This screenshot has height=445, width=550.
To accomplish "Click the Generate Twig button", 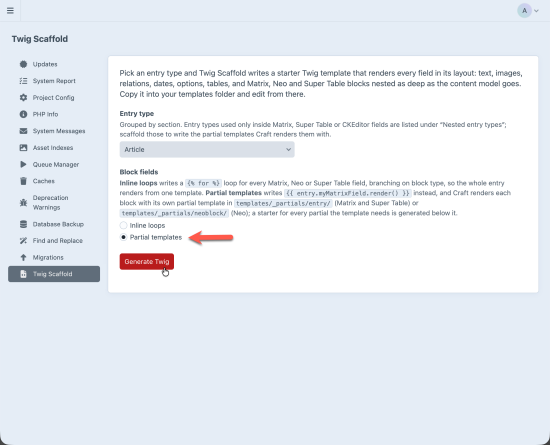I will pyautogui.click(x=147, y=262).
